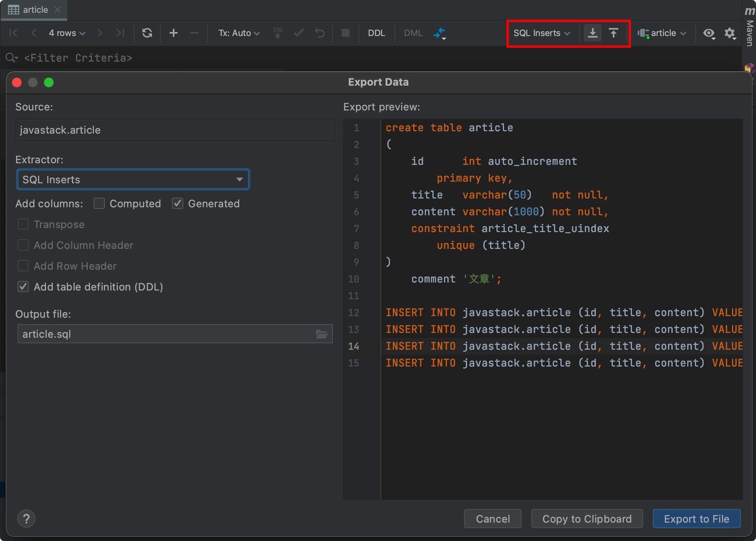Click Export to File button
This screenshot has width=756, height=541.
click(696, 519)
